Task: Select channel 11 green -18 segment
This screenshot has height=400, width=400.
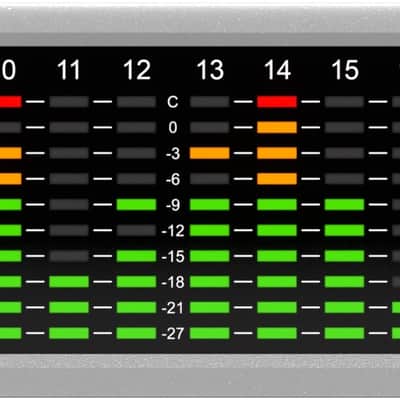Action: [x=69, y=281]
